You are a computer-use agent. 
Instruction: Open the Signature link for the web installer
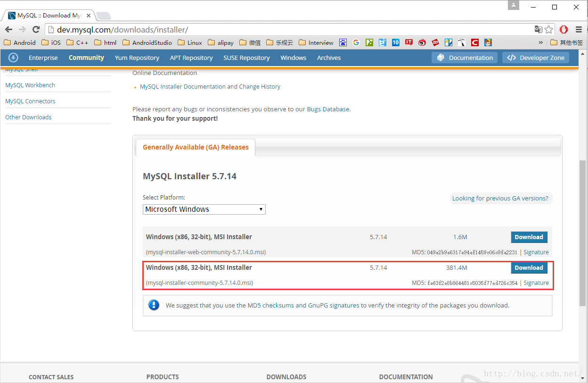pos(536,252)
